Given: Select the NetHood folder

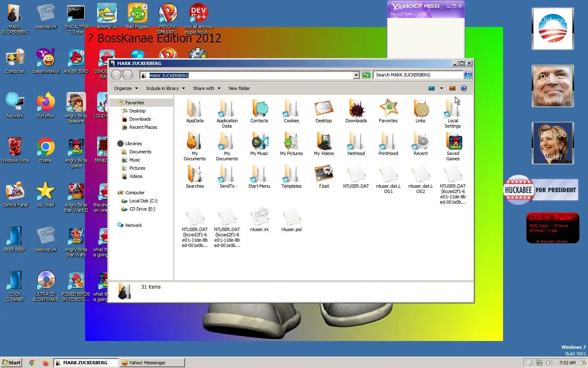Looking at the screenshot, I should pos(356,144).
